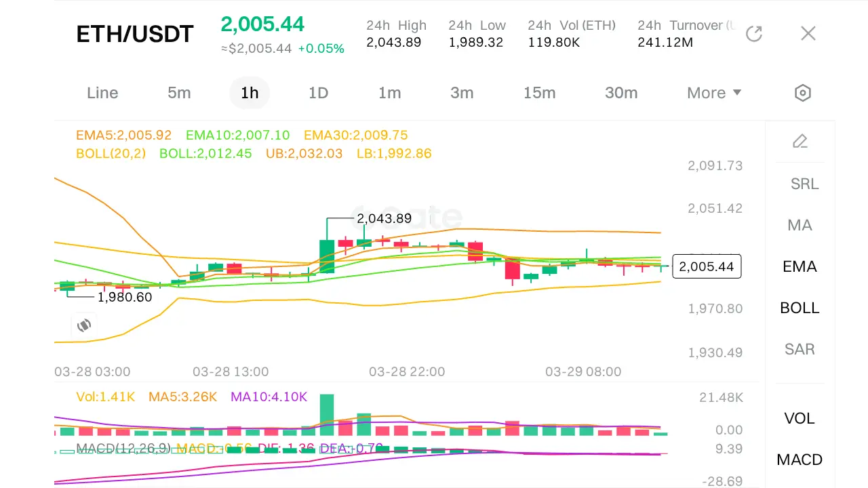Open chart settings hexagon icon
Image resolution: width=868 pixels, height=488 pixels.
(x=803, y=93)
